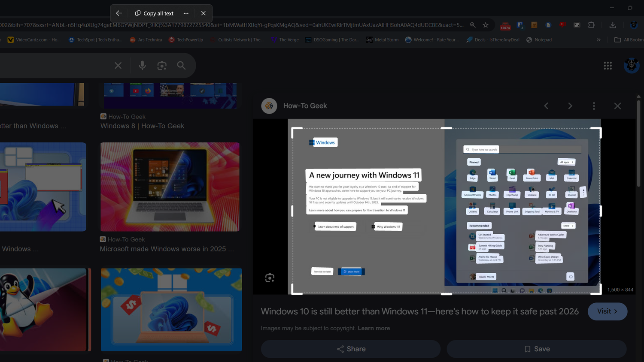This screenshot has width=644, height=362.
Task: Click the How-To Geek site logo in preview panel
Action: coord(269,106)
